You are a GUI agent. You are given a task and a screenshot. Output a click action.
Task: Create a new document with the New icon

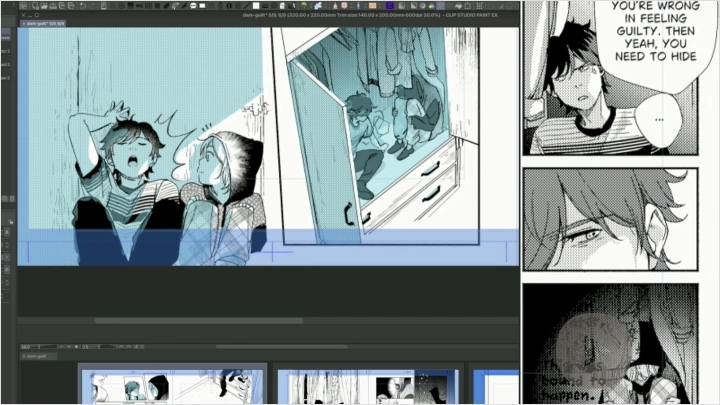point(35,6)
